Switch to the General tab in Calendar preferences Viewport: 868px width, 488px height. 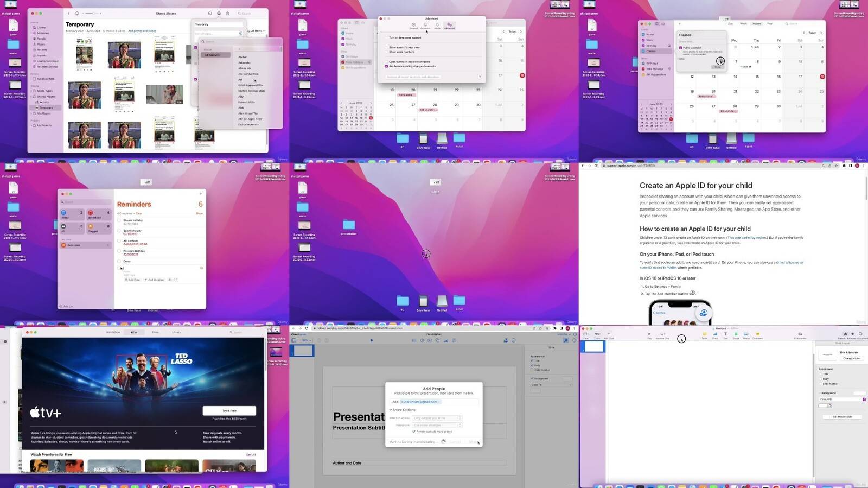(413, 26)
